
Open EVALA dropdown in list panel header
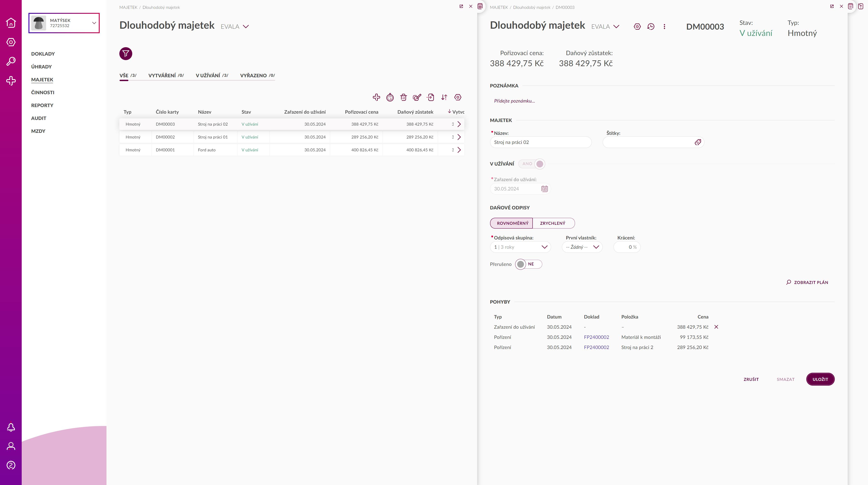tap(235, 27)
